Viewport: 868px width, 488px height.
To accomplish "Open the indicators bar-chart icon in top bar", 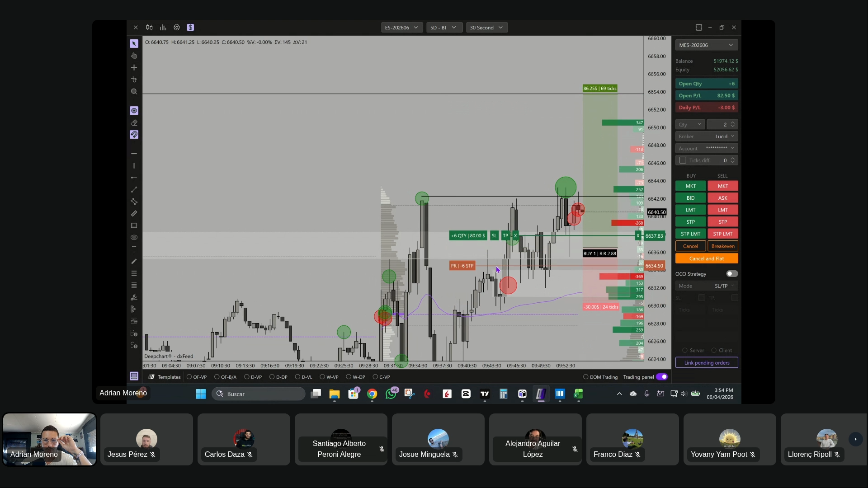I will pyautogui.click(x=163, y=28).
